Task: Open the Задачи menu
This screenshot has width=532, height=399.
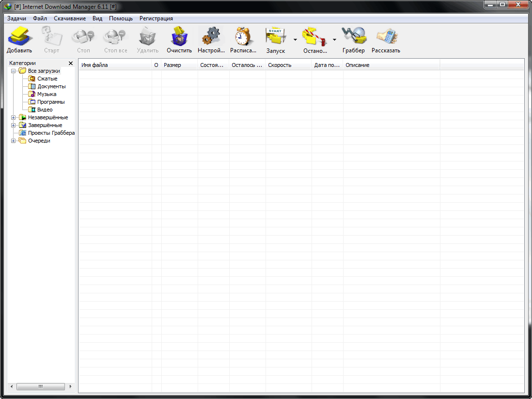Action: point(16,18)
